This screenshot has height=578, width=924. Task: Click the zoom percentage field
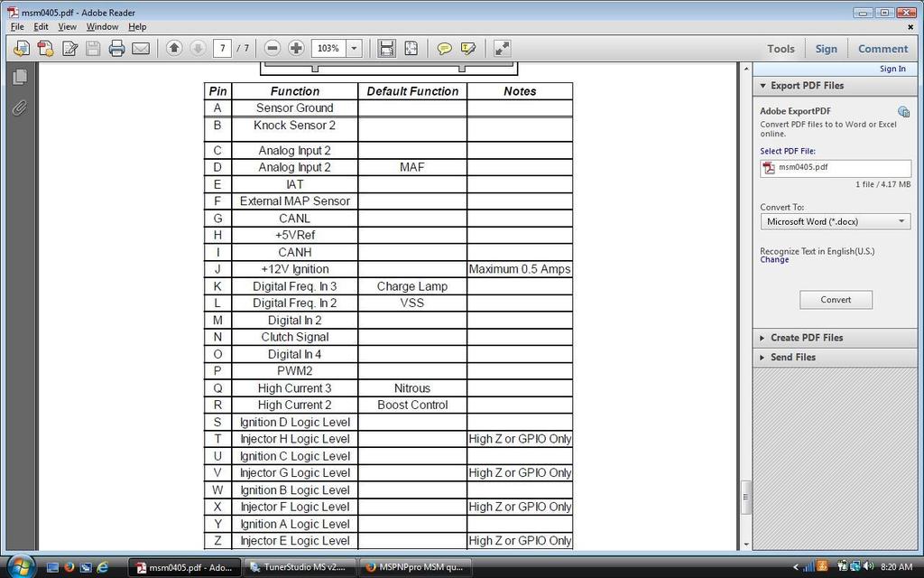[328, 49]
